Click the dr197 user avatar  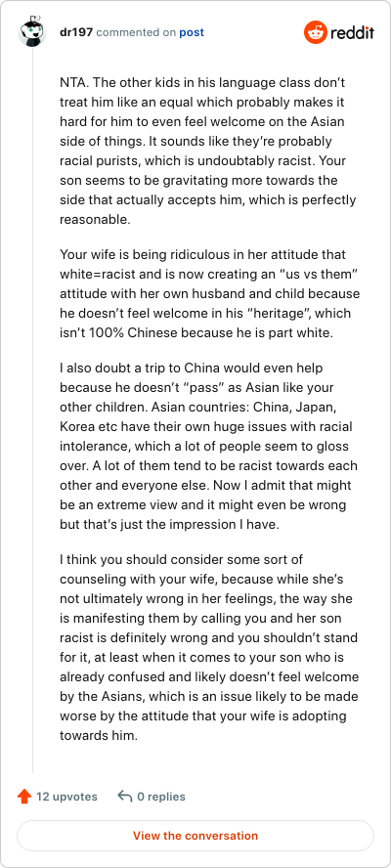(x=32, y=32)
